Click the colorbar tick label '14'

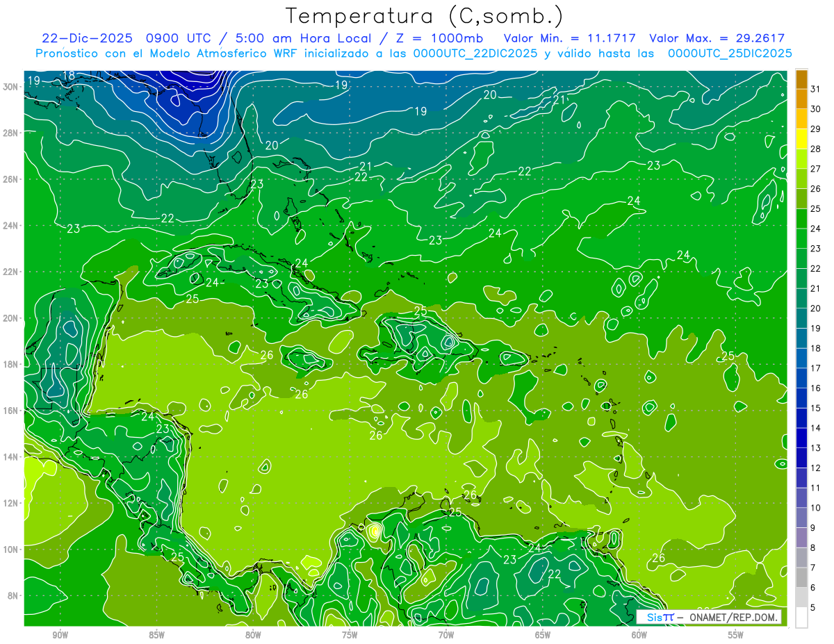click(816, 428)
